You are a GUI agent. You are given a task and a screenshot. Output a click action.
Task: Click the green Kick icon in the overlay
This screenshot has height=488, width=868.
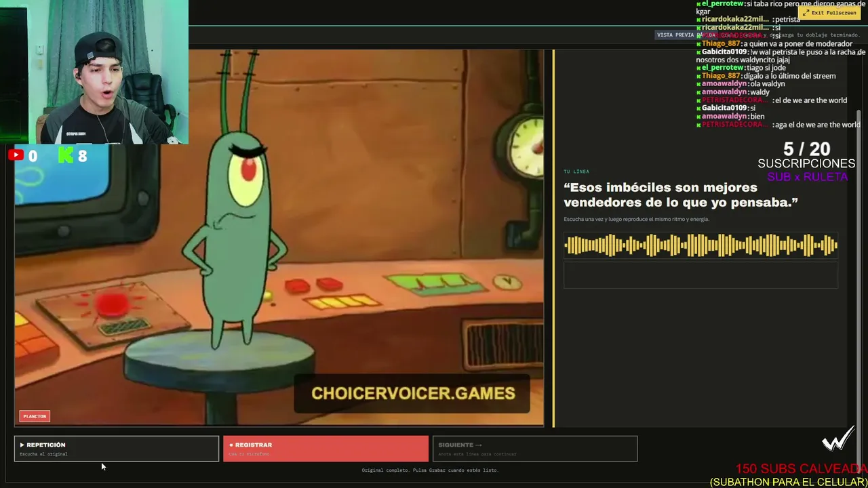coord(66,155)
